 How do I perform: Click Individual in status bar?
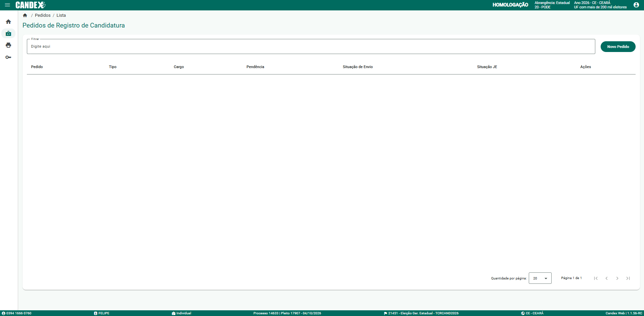(181, 313)
